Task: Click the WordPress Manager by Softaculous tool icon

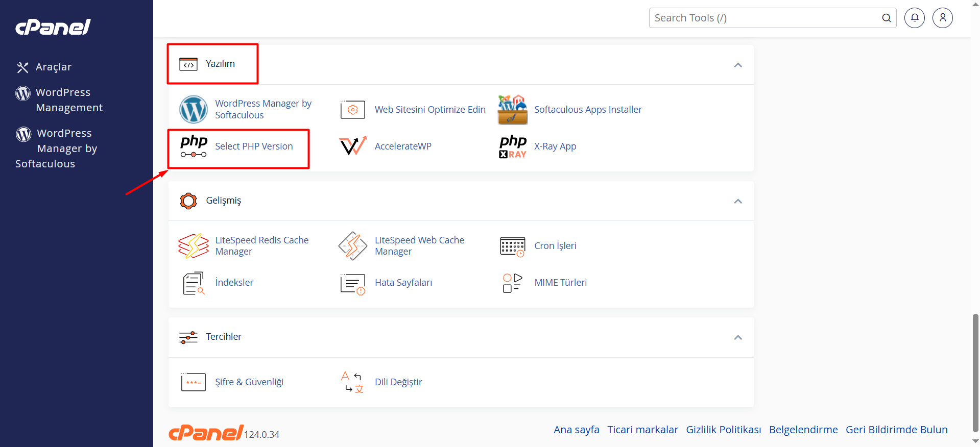Action: click(194, 109)
